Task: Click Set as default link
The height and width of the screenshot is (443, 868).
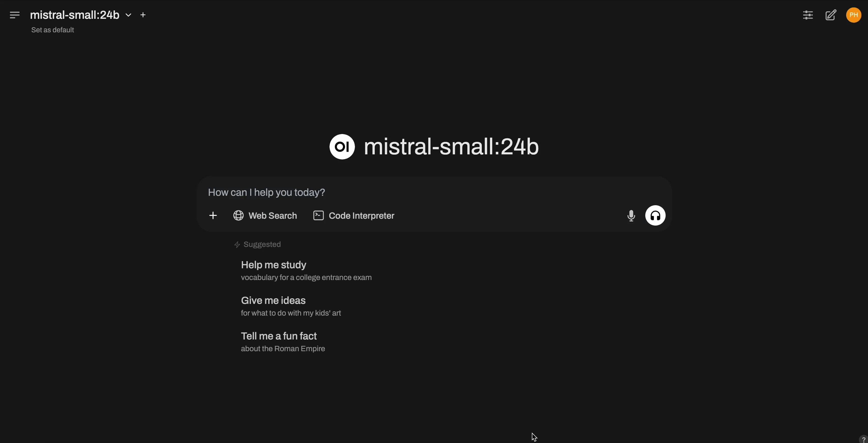Action: pos(53,30)
